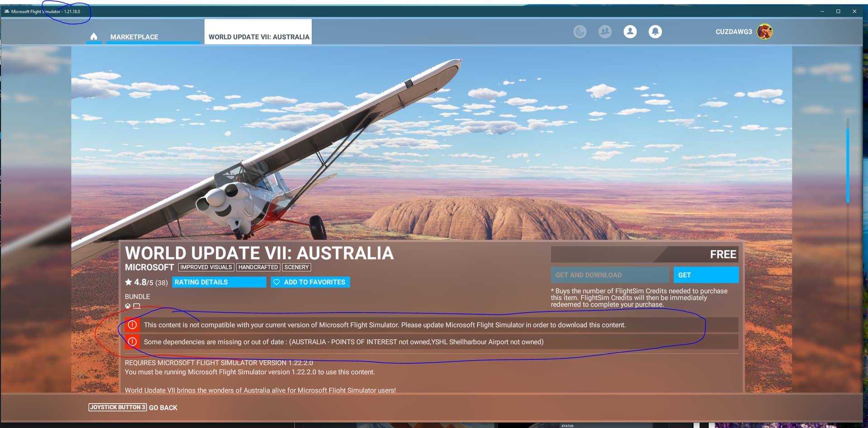The image size is (868, 428).
Task: Click the PC platform icon under BUNDLE
Action: pyautogui.click(x=137, y=306)
